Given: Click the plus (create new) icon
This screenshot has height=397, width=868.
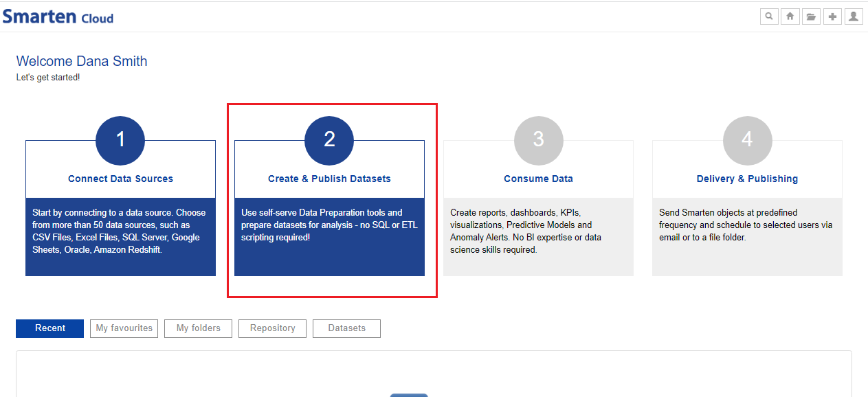Looking at the screenshot, I should tap(832, 16).
